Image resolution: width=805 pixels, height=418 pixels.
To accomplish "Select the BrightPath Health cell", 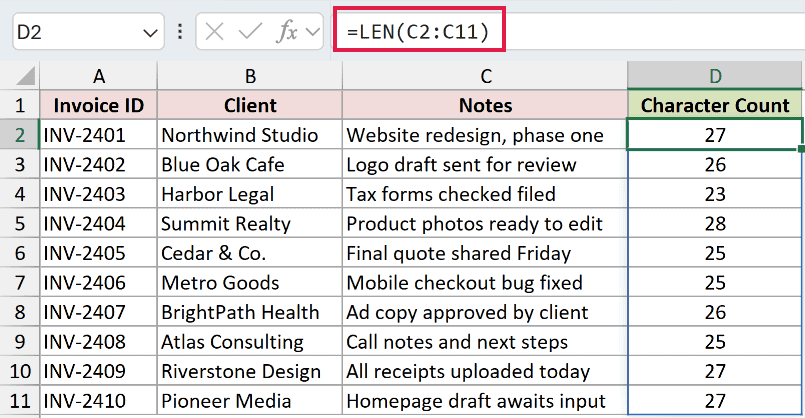I will (250, 312).
